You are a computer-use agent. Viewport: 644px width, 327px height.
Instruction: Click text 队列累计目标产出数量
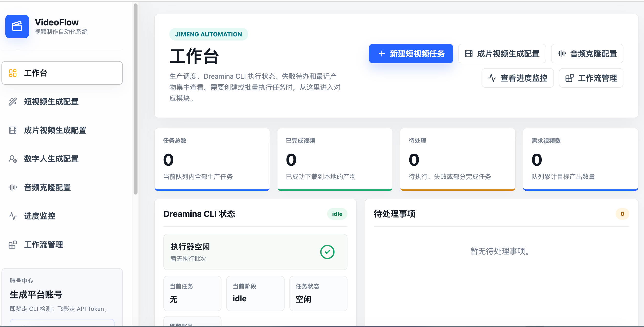563,177
